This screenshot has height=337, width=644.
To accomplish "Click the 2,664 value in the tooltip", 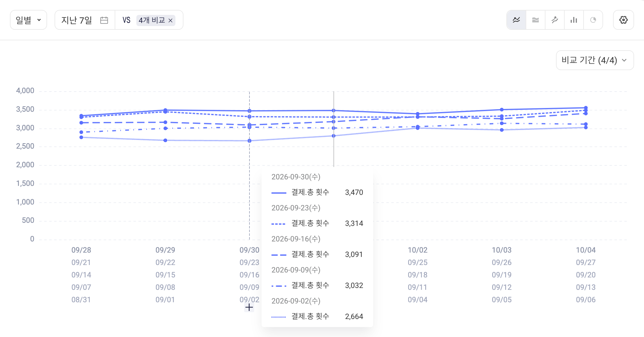I will 354,317.
